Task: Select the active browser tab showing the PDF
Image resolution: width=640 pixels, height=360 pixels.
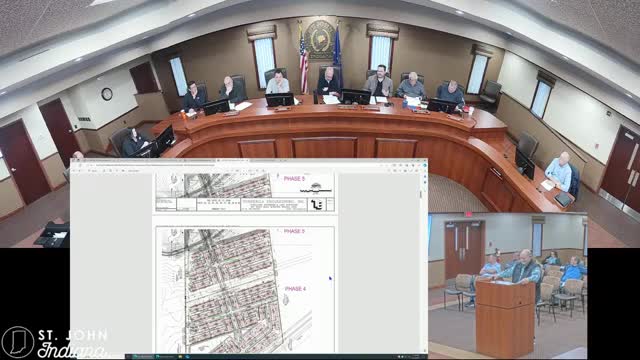Action: coord(232,160)
